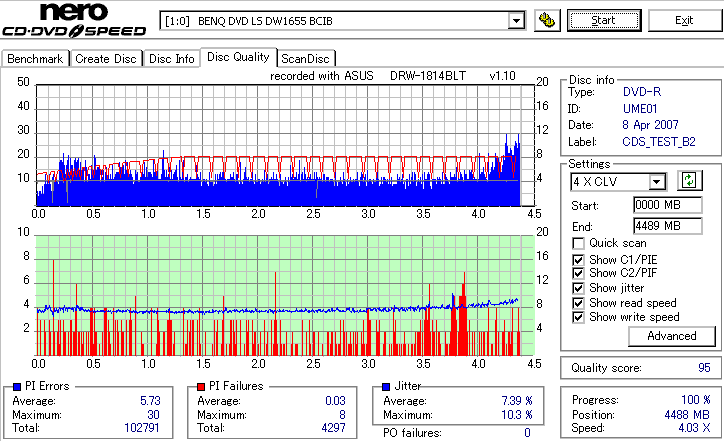Click the blue PI Errors legend square

[17, 387]
